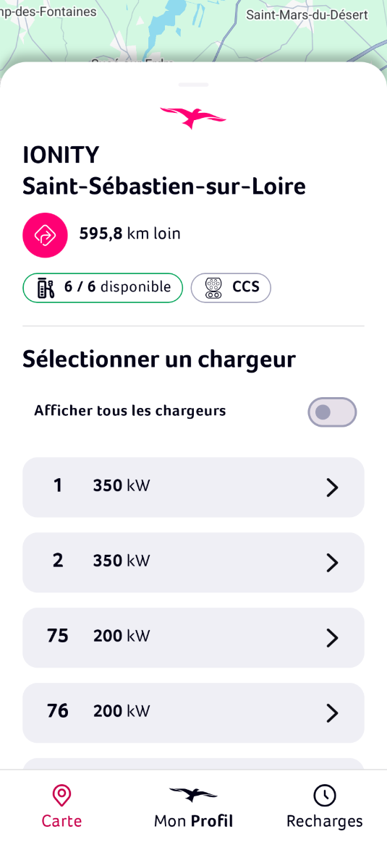Open charger 75 chevron arrow
Screen dimensions: 387x868
332,638
